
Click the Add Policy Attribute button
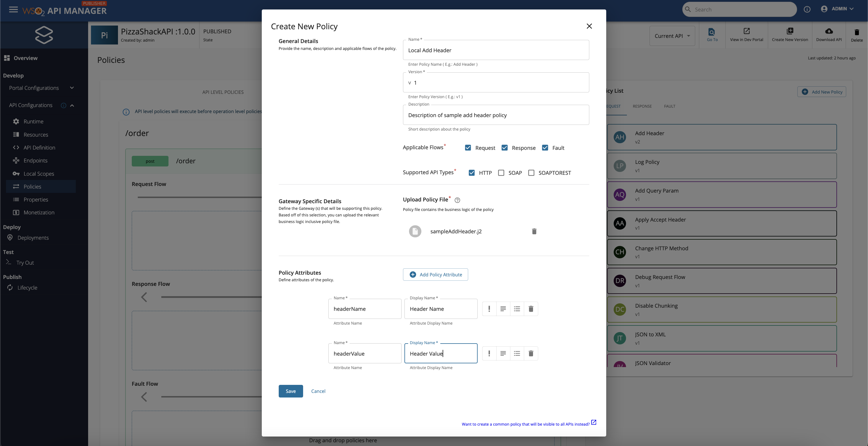click(x=435, y=275)
